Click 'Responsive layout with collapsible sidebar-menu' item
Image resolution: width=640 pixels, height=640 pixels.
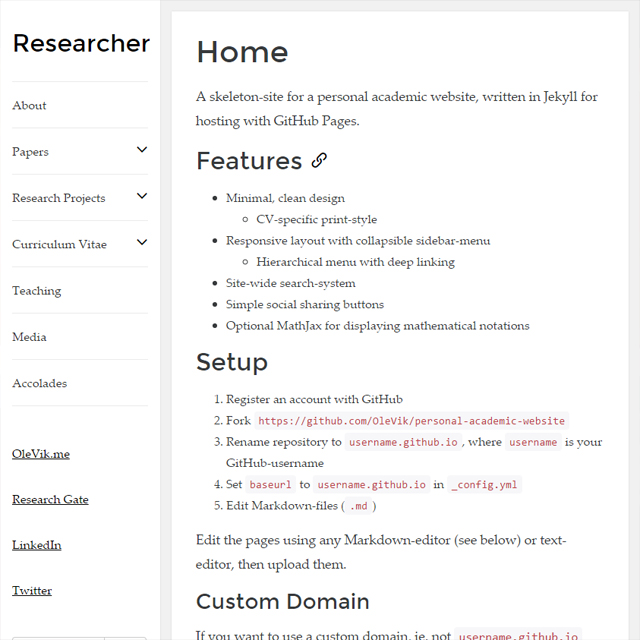point(358,241)
